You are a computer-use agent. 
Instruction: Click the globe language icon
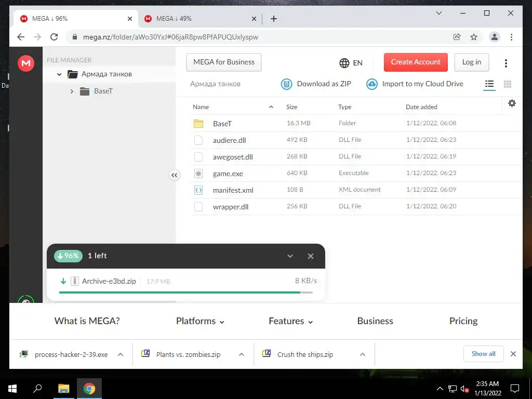[x=344, y=63]
